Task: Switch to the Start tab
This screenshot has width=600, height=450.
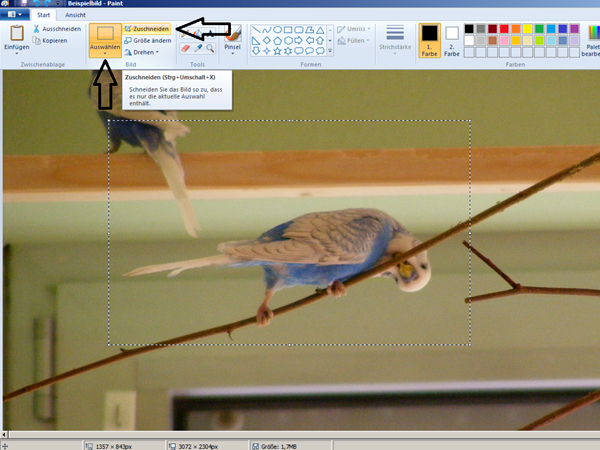Action: point(43,15)
